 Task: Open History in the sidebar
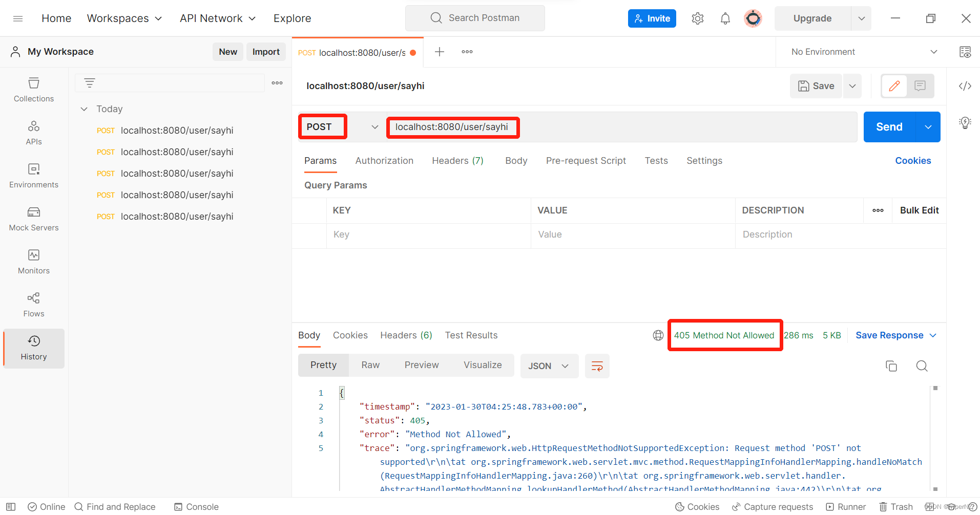tap(34, 348)
